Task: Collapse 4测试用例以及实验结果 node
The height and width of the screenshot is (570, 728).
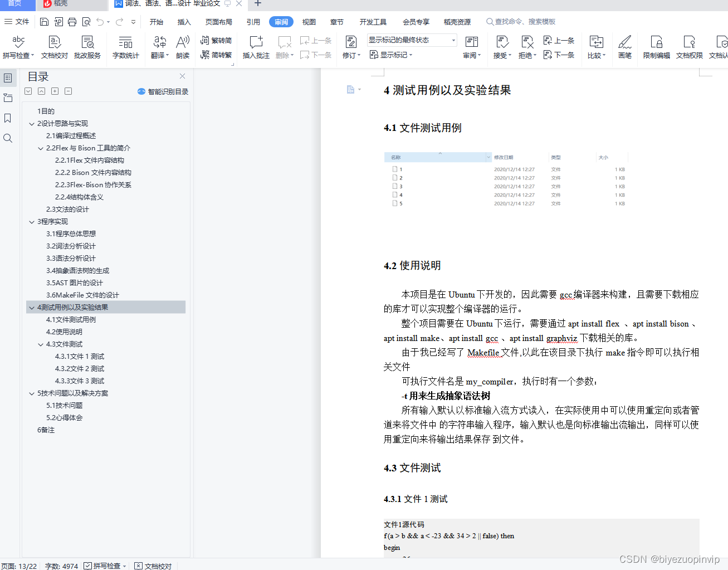Action: click(32, 308)
